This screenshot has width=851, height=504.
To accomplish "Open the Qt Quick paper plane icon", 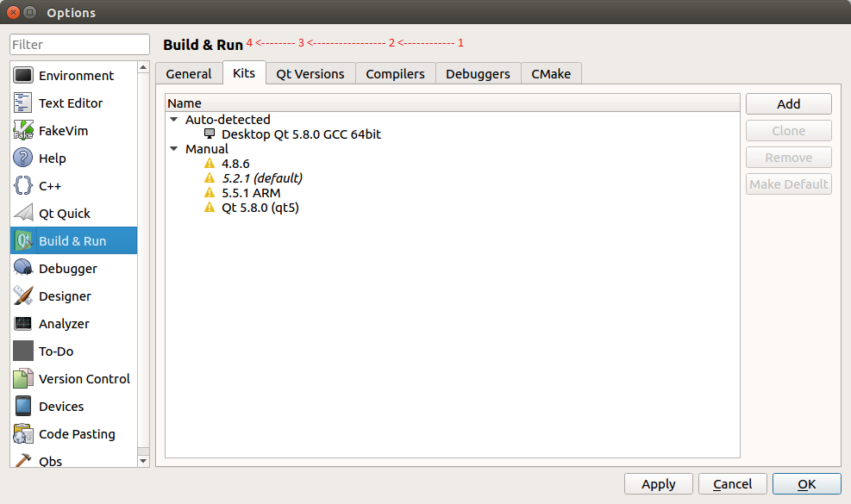I will click(x=23, y=214).
